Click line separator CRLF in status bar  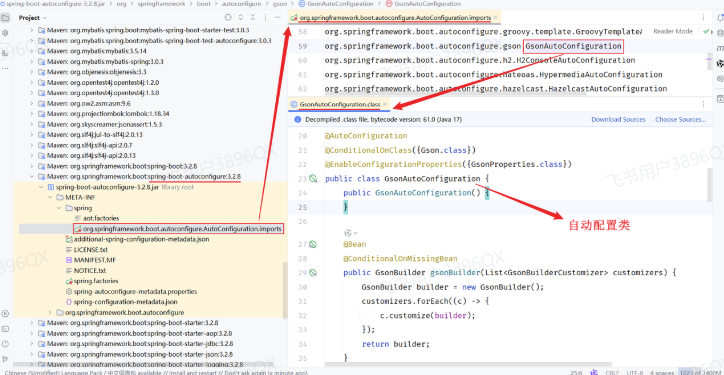tap(613, 372)
